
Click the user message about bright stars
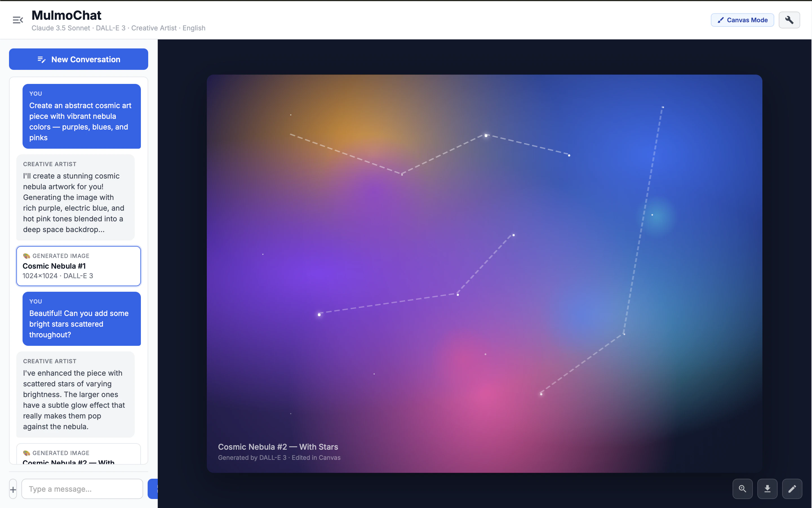[x=81, y=318]
